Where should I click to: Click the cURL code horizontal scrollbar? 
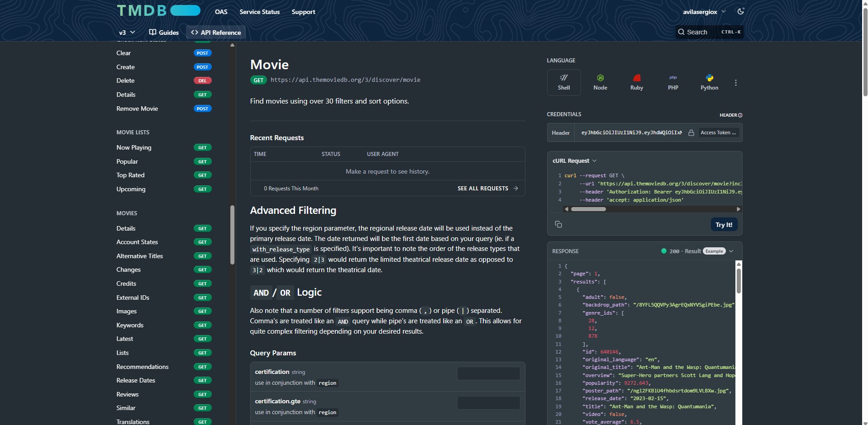pyautogui.click(x=588, y=209)
